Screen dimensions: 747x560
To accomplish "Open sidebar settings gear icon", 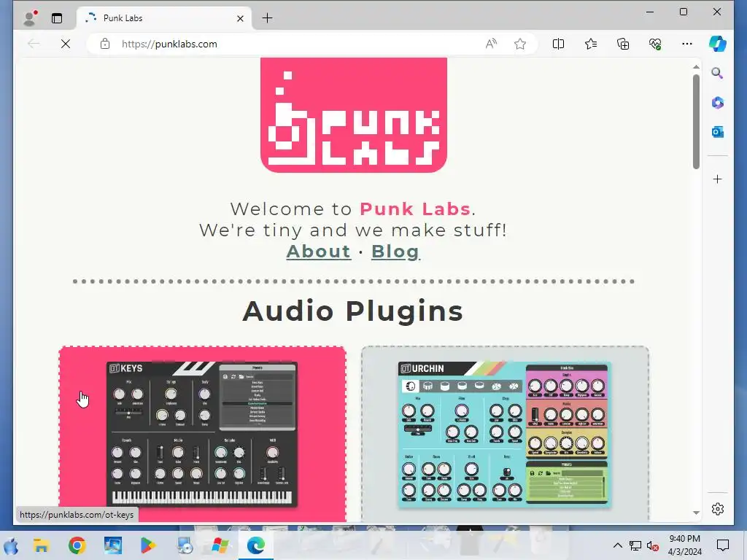I will tap(718, 509).
